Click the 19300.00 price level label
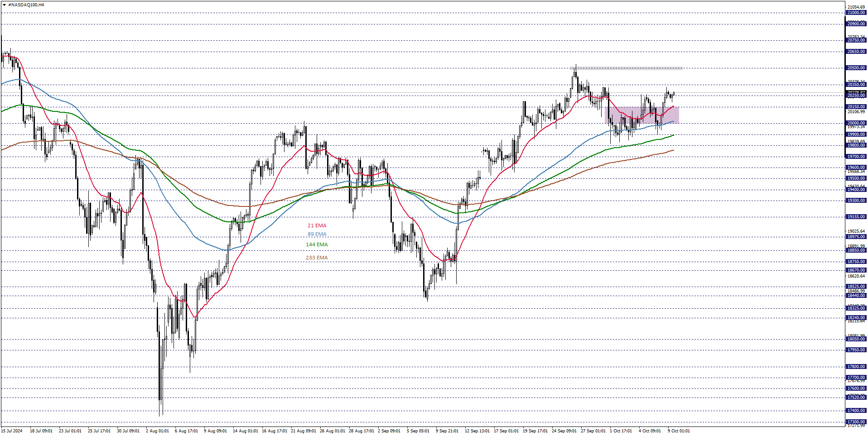The height and width of the screenshot is (436, 868). (856, 201)
